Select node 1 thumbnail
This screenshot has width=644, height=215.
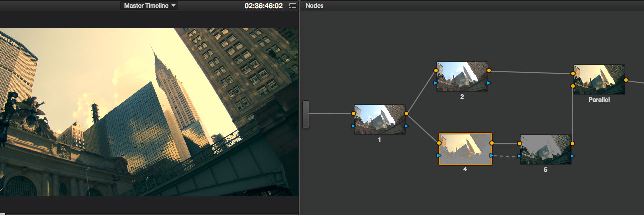pos(380,119)
